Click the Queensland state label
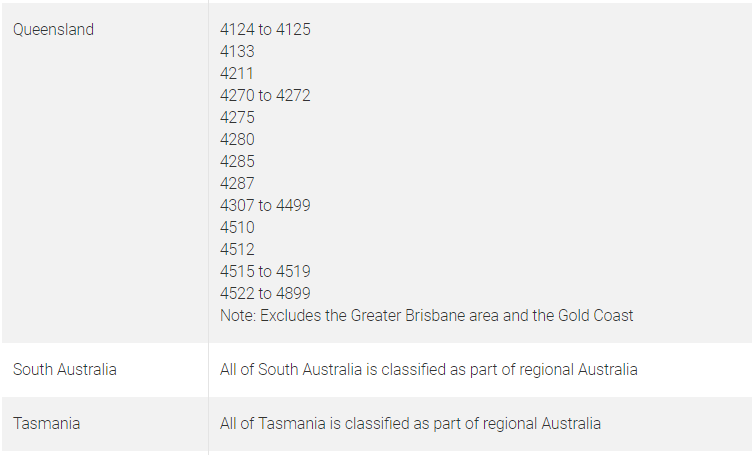 click(53, 30)
